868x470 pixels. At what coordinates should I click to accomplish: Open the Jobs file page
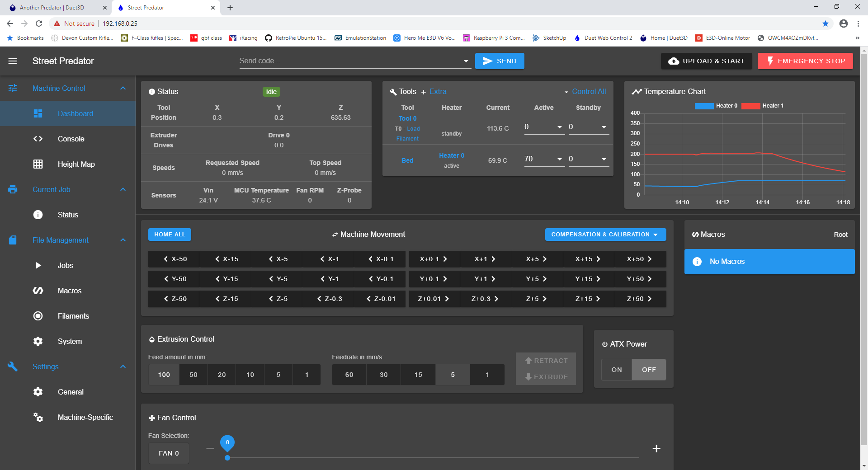tap(68, 265)
